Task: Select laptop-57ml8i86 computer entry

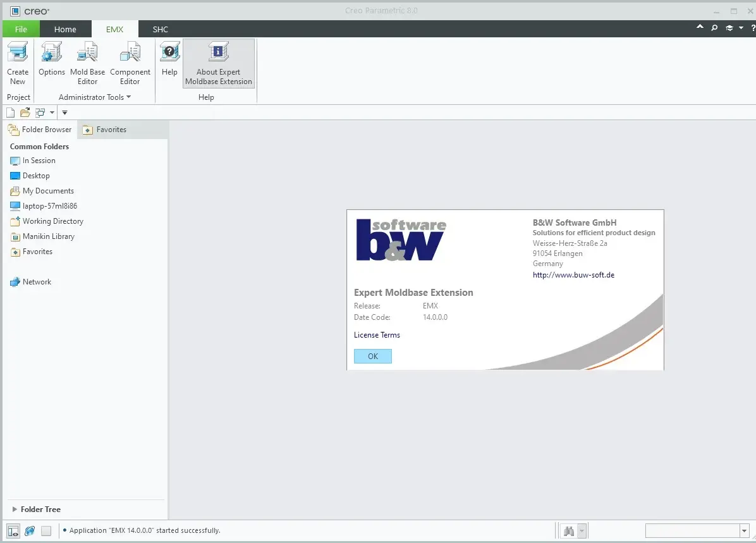Action: tap(44, 206)
